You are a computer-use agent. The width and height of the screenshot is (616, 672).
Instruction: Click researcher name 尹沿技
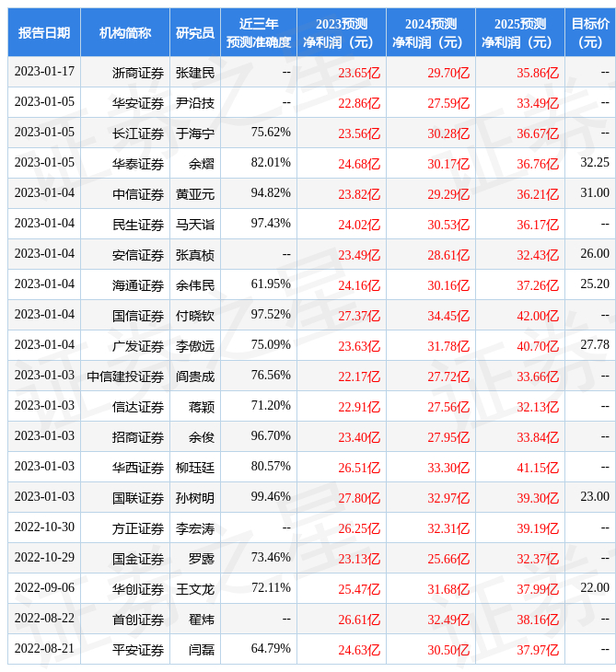(x=195, y=103)
